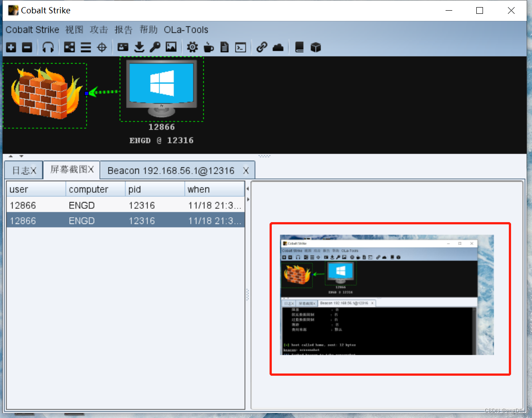Image resolution: width=532 pixels, height=418 pixels.
Task: Open credentials card icon in toolbar
Action: (x=123, y=48)
